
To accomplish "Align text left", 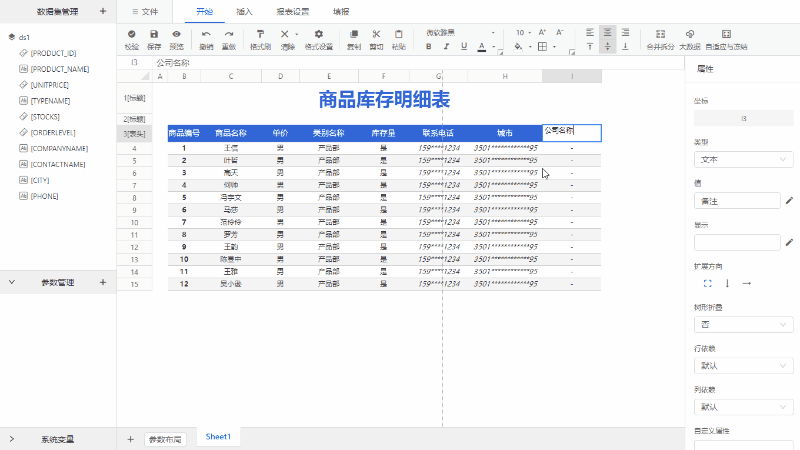I will click(x=590, y=33).
